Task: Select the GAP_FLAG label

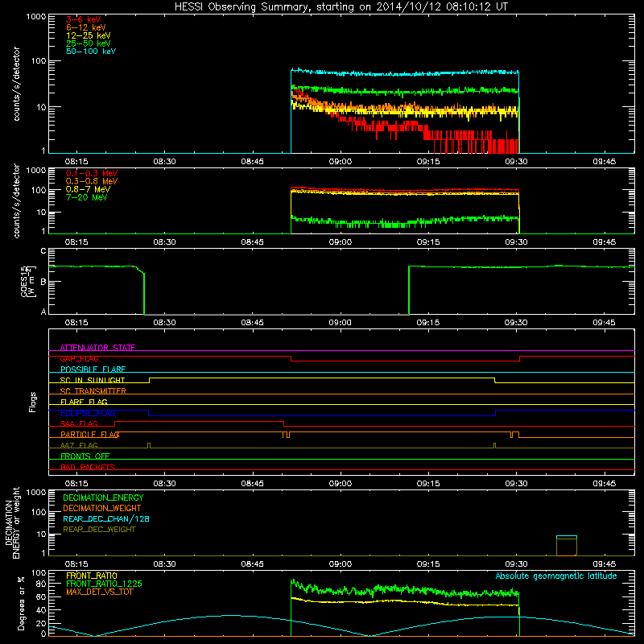Action: (x=79, y=358)
